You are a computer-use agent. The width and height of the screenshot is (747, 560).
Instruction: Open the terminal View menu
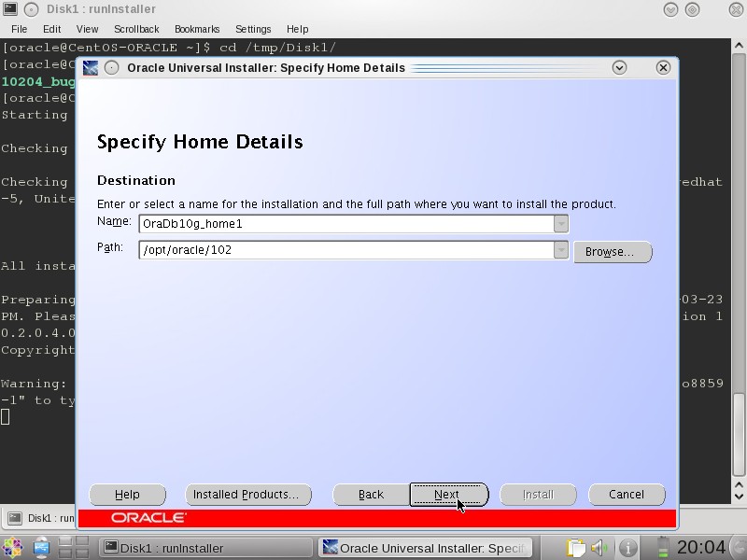point(87,29)
